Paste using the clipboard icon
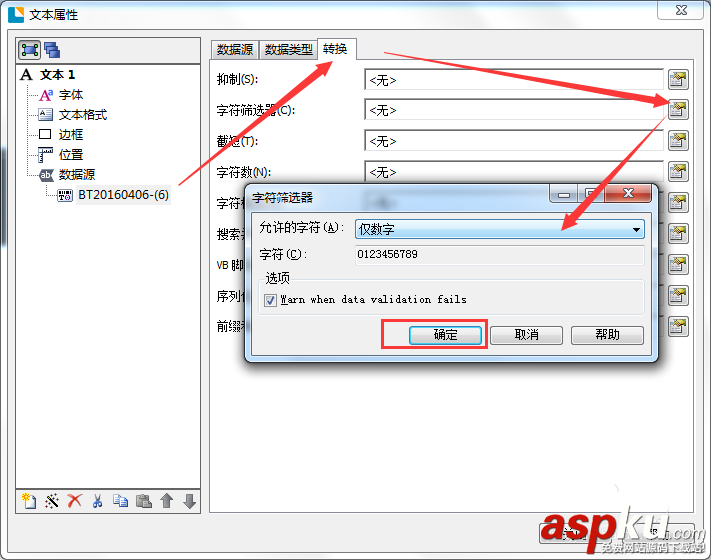The image size is (711, 560). [x=144, y=501]
